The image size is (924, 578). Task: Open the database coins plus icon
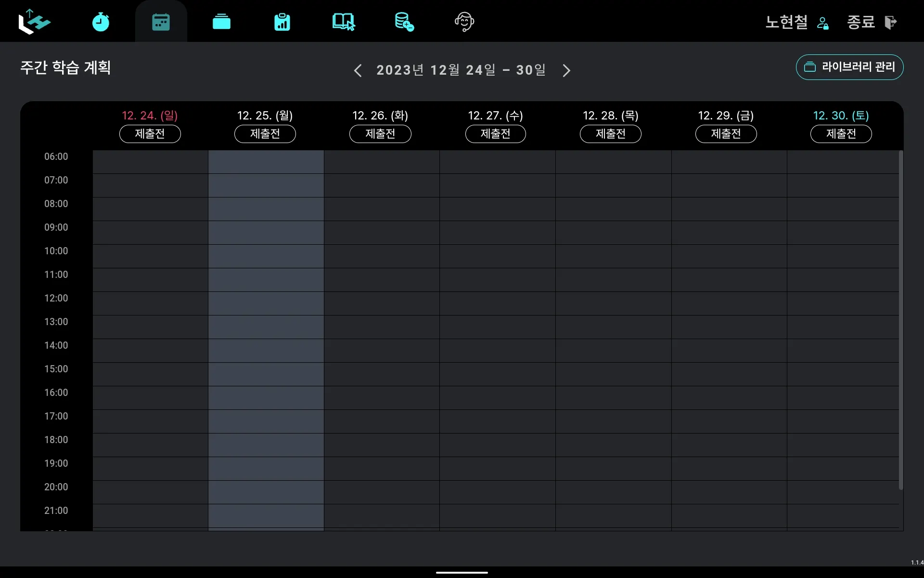(x=404, y=22)
